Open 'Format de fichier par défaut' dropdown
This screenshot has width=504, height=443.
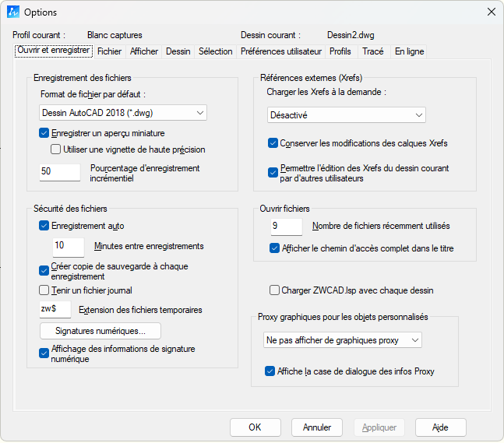(123, 114)
